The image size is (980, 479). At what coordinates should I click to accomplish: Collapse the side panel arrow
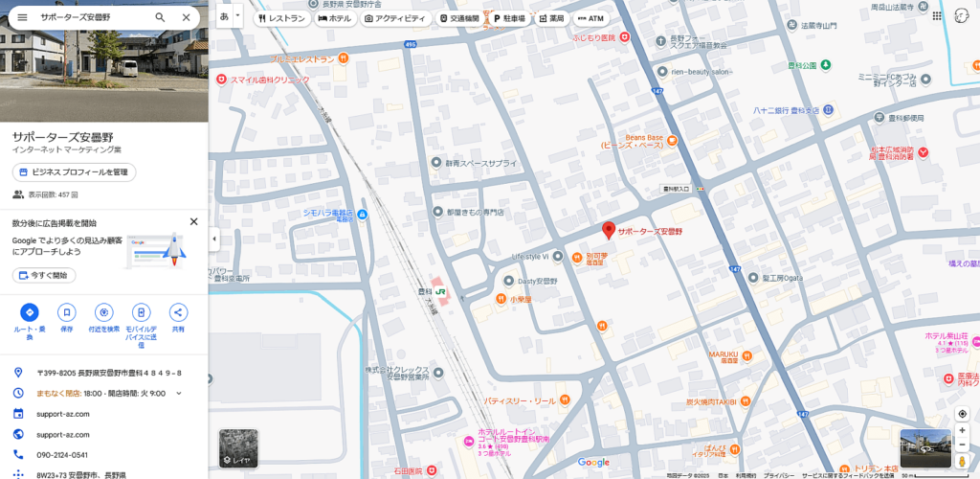pyautogui.click(x=213, y=239)
